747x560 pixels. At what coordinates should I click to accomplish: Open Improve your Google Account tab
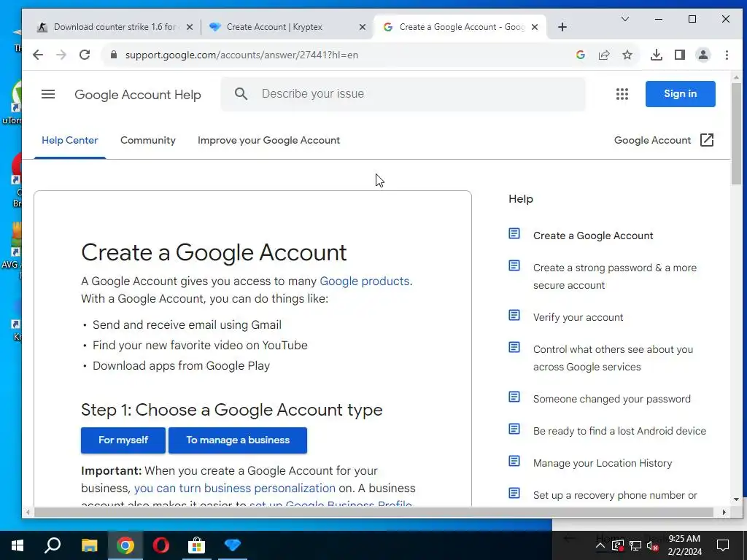pyautogui.click(x=268, y=141)
